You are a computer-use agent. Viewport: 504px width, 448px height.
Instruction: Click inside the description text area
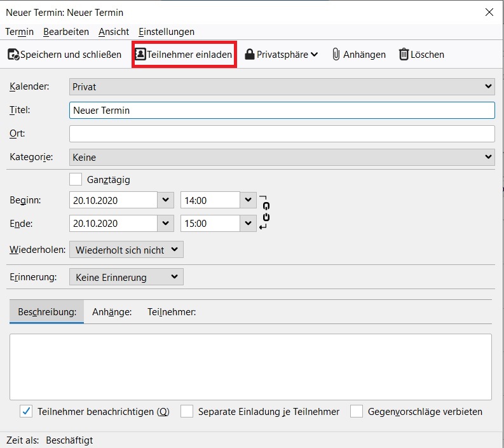[x=250, y=367]
